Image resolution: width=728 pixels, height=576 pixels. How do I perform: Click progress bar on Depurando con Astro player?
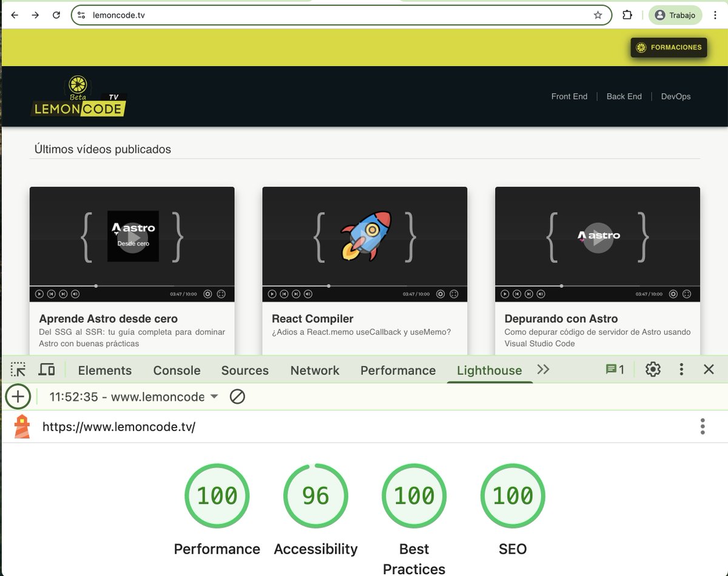598,286
